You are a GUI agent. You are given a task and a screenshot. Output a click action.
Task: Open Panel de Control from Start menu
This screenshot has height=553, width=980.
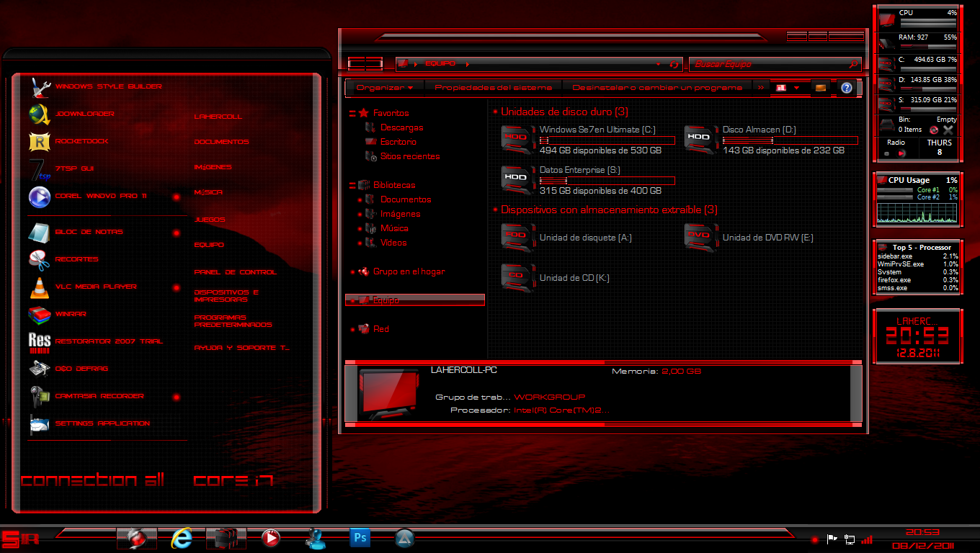(235, 272)
